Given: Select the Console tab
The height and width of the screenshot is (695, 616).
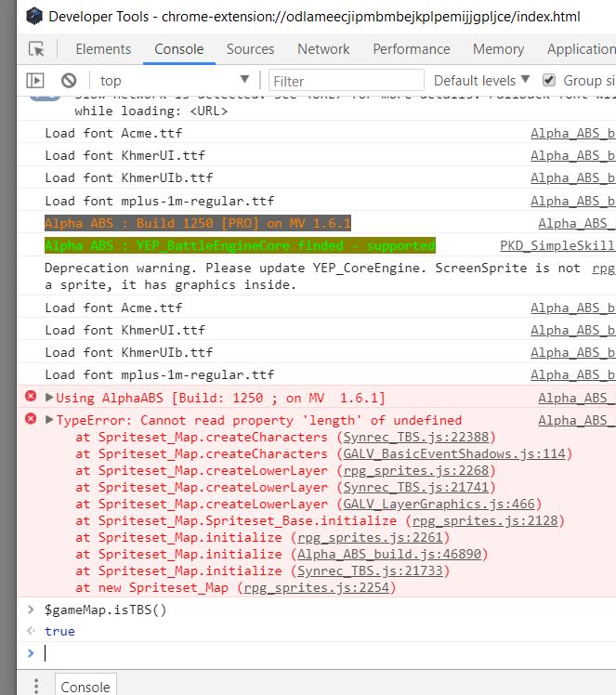Looking at the screenshot, I should [x=179, y=49].
